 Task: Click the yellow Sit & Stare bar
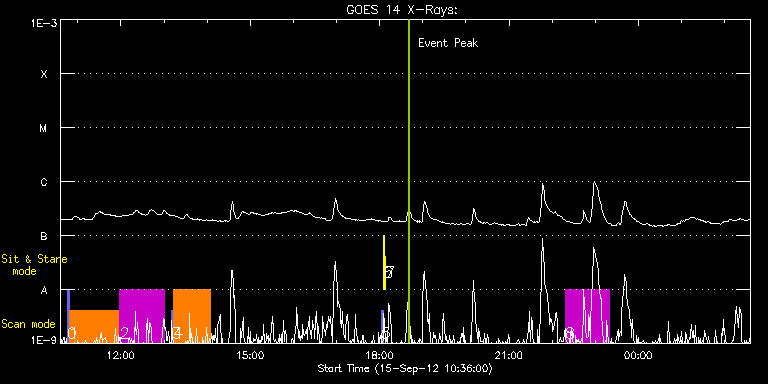tap(384, 263)
